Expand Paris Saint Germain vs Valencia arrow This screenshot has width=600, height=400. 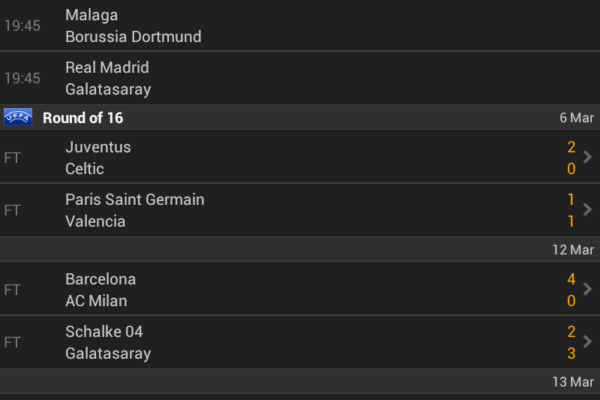pyautogui.click(x=588, y=210)
